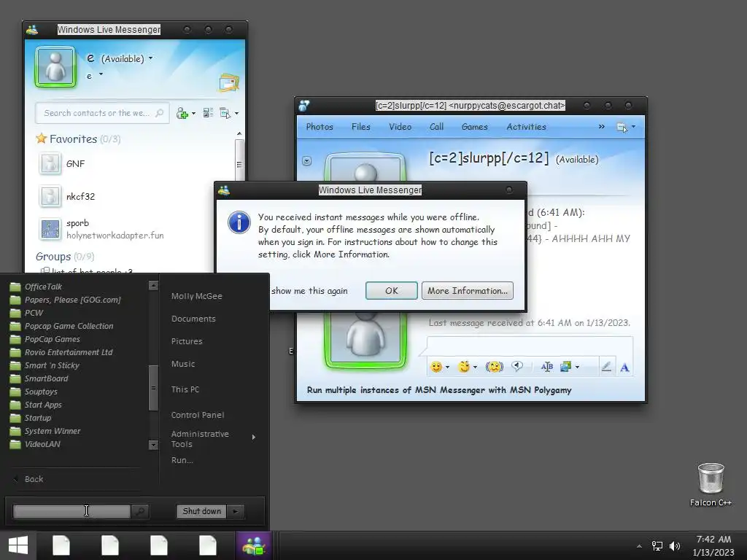
Task: Click the clock showing 7:42 AM
Action: (713, 539)
